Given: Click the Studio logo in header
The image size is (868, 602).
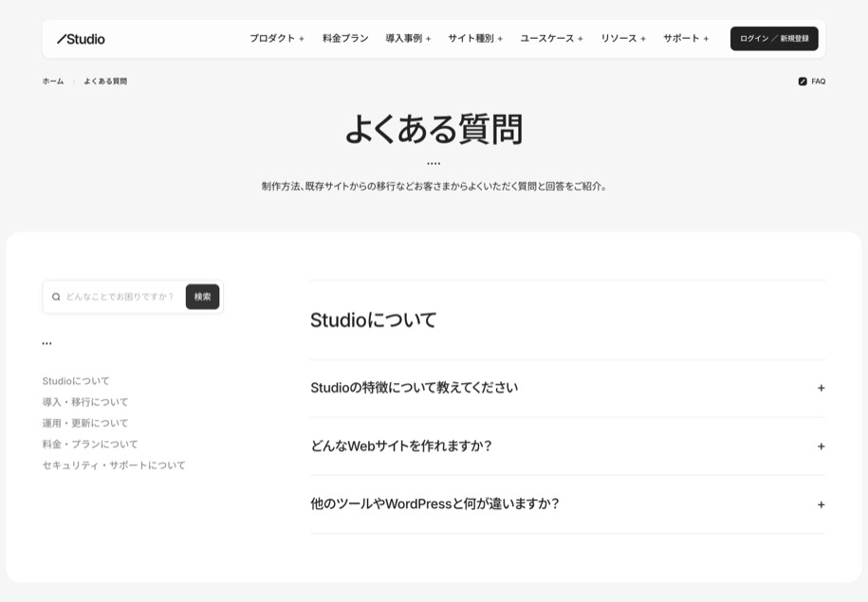Looking at the screenshot, I should [x=81, y=39].
